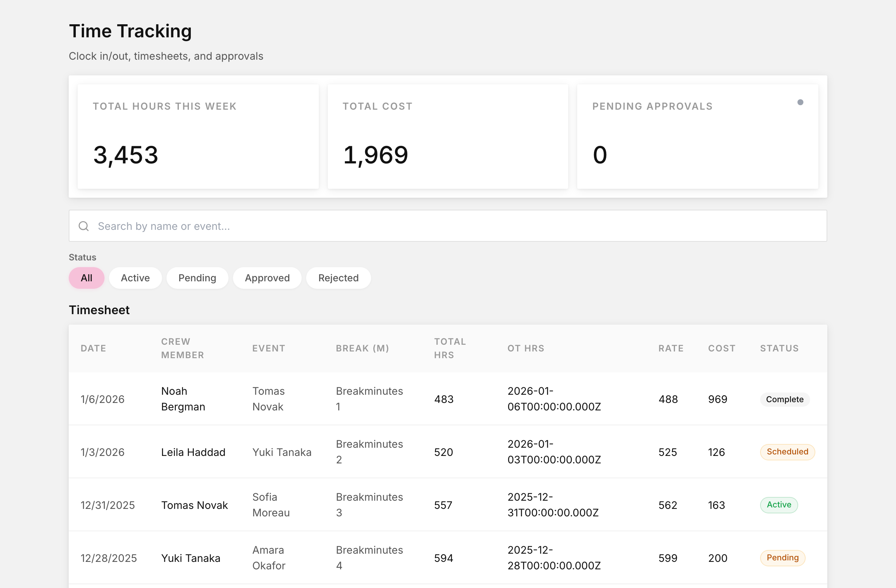
Task: Click the date 12/28/2025
Action: point(109,558)
